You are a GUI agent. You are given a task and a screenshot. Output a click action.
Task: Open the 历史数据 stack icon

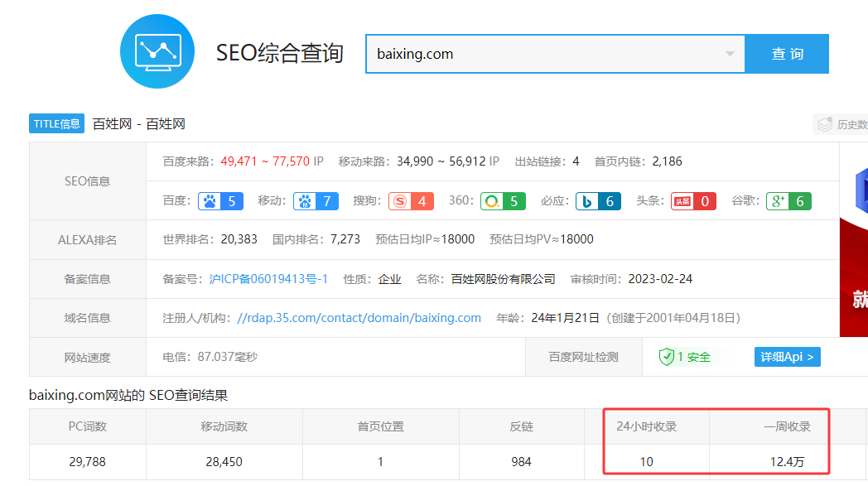click(x=825, y=124)
